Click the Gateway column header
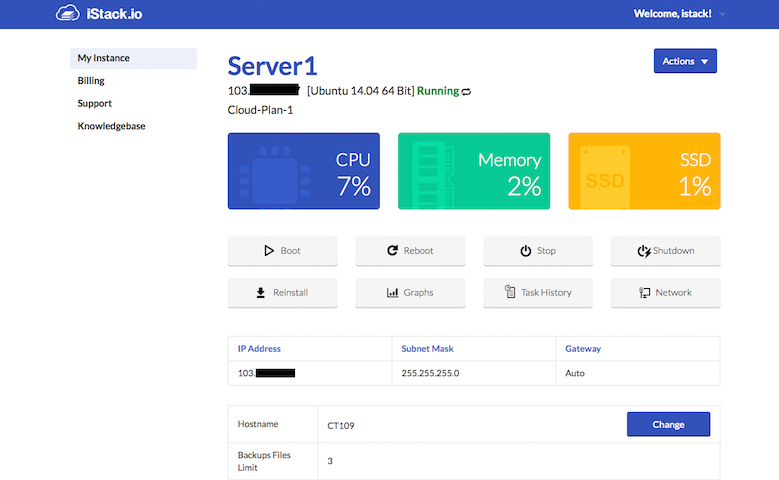Screen dimensions: 779x480 click(x=583, y=349)
